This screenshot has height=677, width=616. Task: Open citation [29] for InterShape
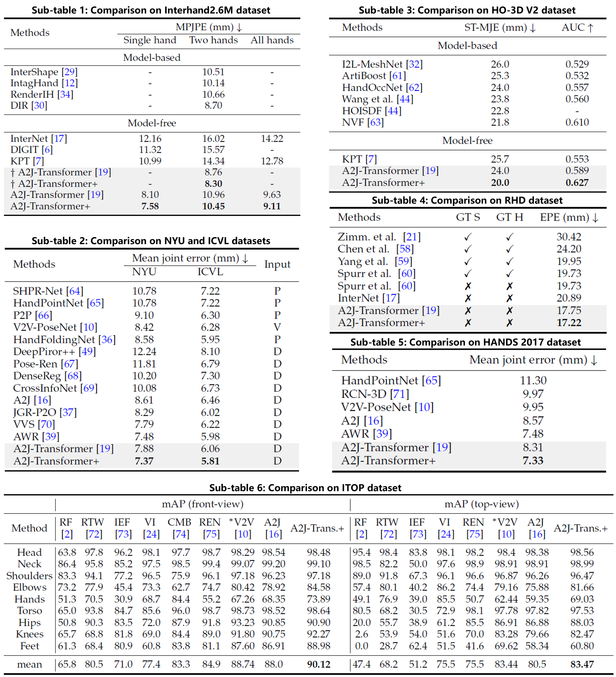[70, 72]
